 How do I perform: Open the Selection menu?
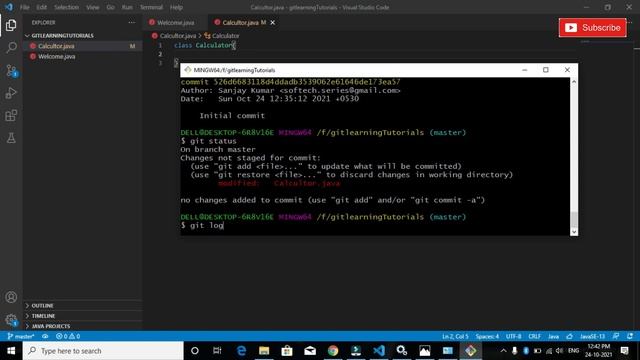(x=66, y=7)
